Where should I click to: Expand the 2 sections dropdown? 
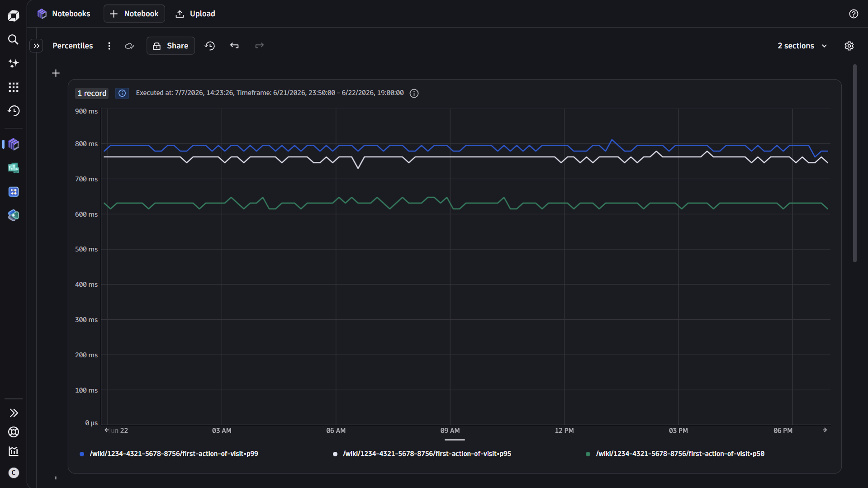click(802, 46)
